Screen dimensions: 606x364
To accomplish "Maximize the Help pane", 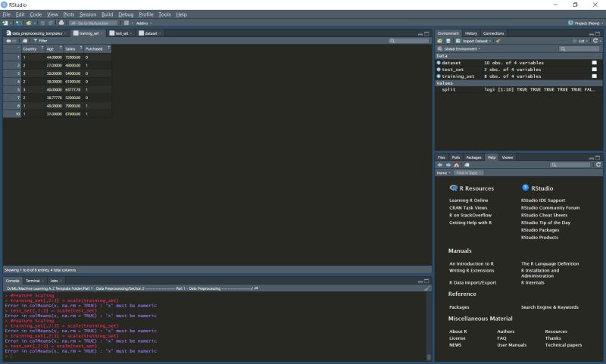I will tap(598, 158).
